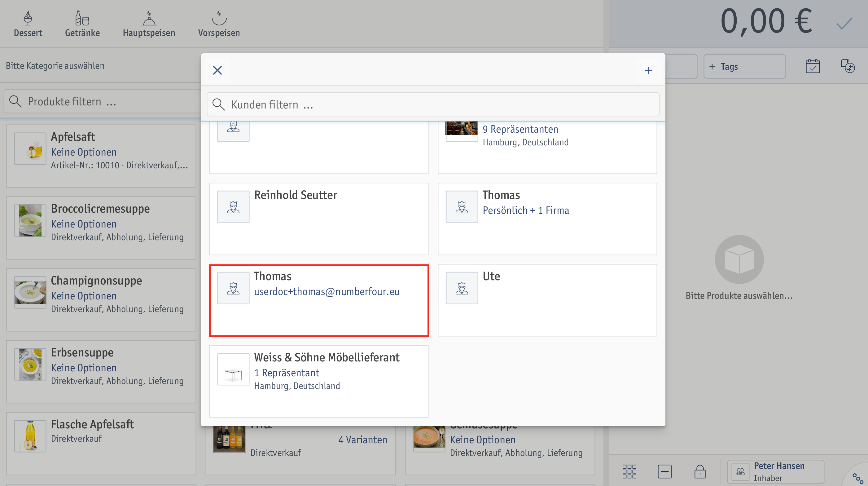Image resolution: width=868 pixels, height=486 pixels.
Task: Click the 9 Repräsentanten link
Action: tap(520, 130)
